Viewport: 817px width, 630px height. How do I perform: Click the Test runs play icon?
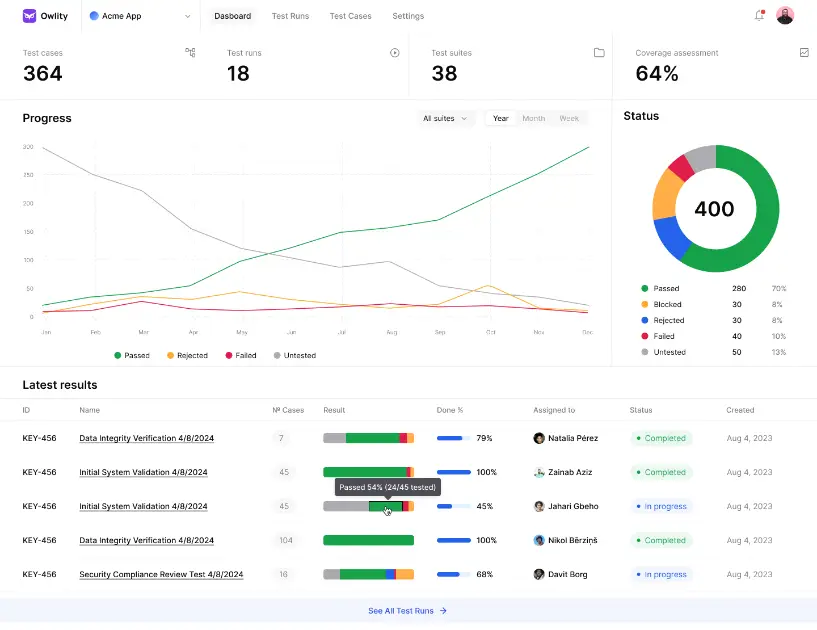(x=395, y=52)
